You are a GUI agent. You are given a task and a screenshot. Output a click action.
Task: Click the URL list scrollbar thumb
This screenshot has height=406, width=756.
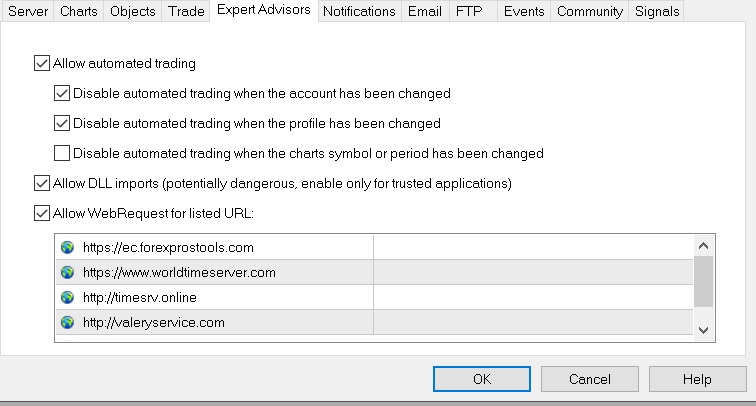pyautogui.click(x=703, y=282)
